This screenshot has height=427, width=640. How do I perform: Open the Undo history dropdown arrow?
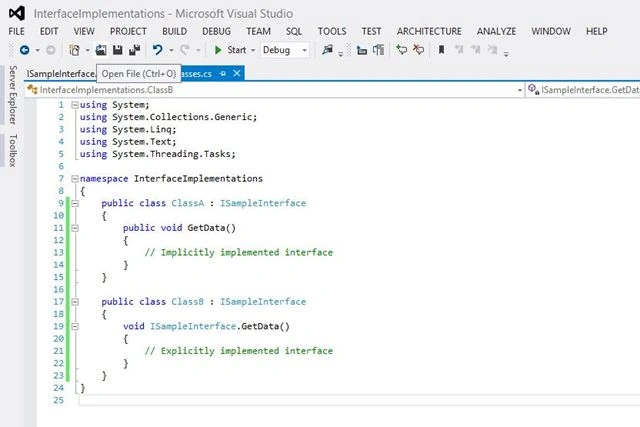tap(171, 51)
